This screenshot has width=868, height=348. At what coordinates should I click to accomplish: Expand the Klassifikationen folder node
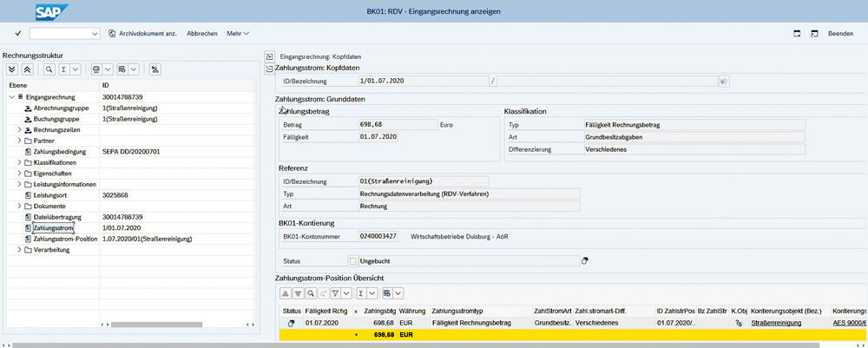pos(19,162)
